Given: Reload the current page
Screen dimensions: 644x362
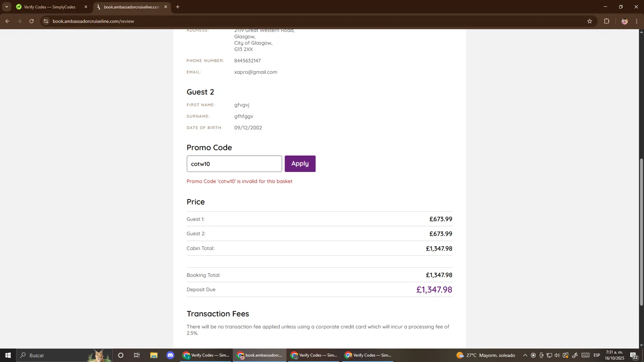Looking at the screenshot, I should click(x=31, y=21).
